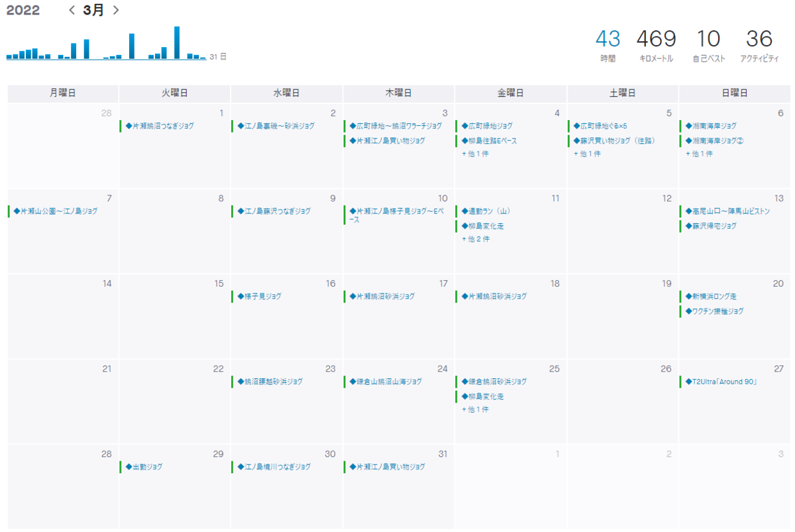Go to the previous month with left chevron

(72, 11)
